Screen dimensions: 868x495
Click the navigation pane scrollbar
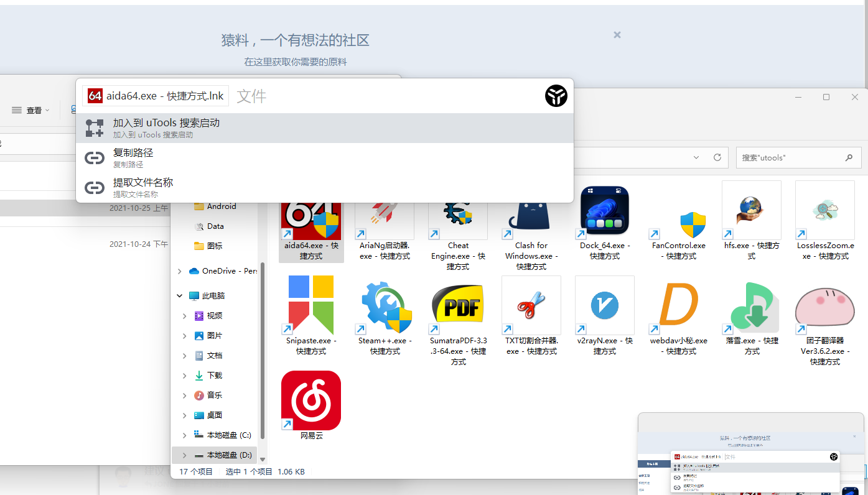point(263,350)
